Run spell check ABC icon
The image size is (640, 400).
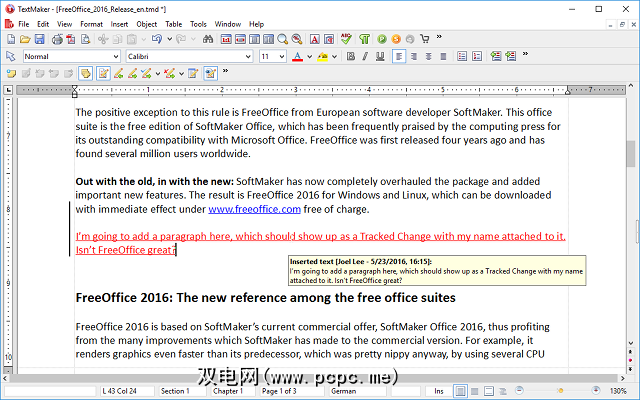346,39
